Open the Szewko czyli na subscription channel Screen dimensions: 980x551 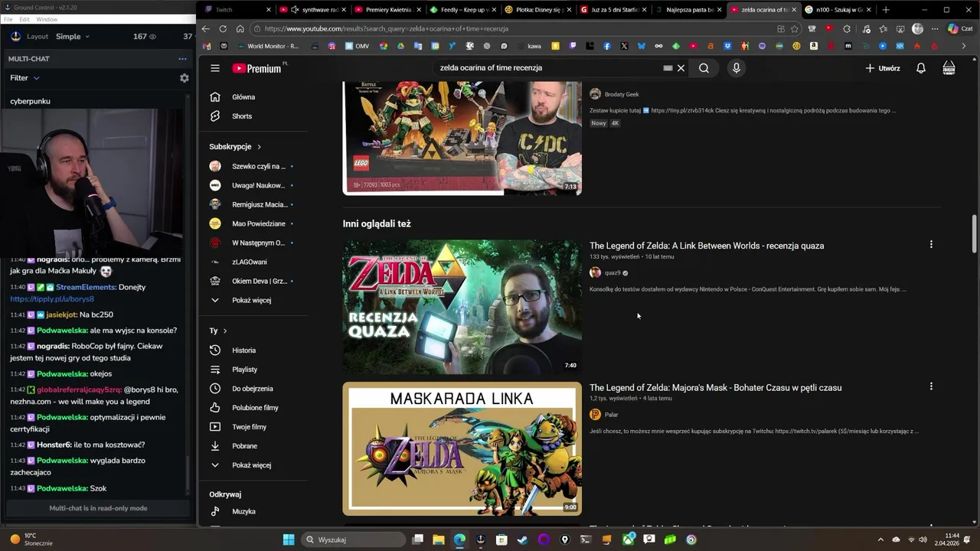coord(253,166)
